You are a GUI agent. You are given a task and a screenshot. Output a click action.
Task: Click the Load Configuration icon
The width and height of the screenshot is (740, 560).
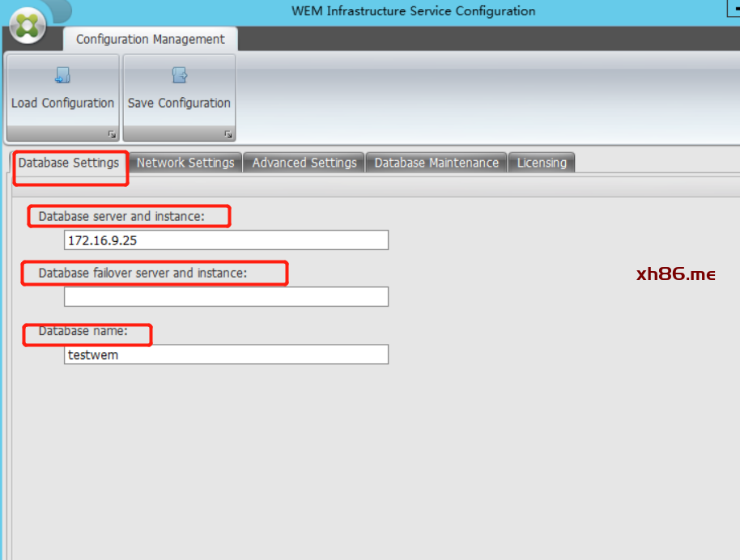(x=62, y=76)
